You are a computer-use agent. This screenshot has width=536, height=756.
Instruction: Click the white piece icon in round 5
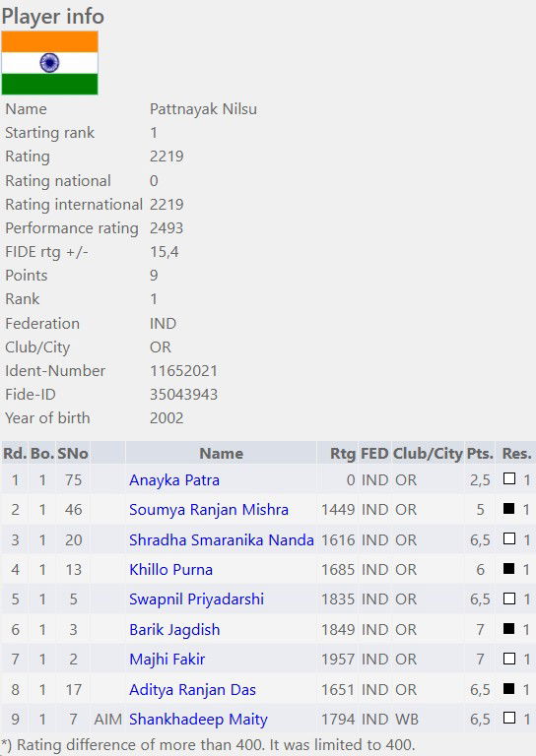[509, 598]
